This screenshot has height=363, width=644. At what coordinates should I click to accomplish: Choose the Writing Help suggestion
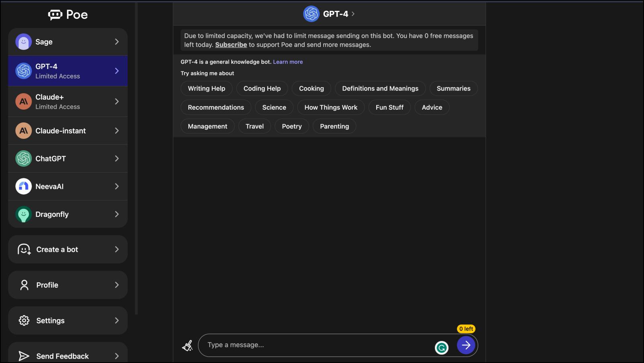click(206, 88)
